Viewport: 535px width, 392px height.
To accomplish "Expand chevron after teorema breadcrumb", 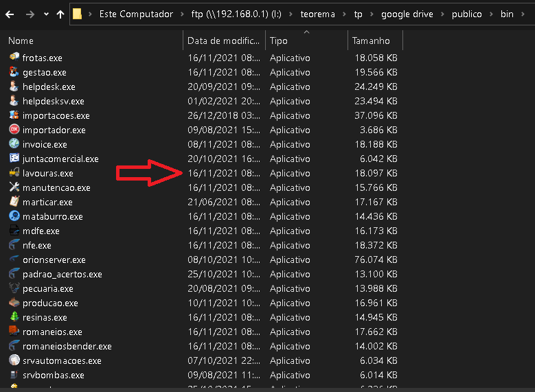I will pos(344,14).
